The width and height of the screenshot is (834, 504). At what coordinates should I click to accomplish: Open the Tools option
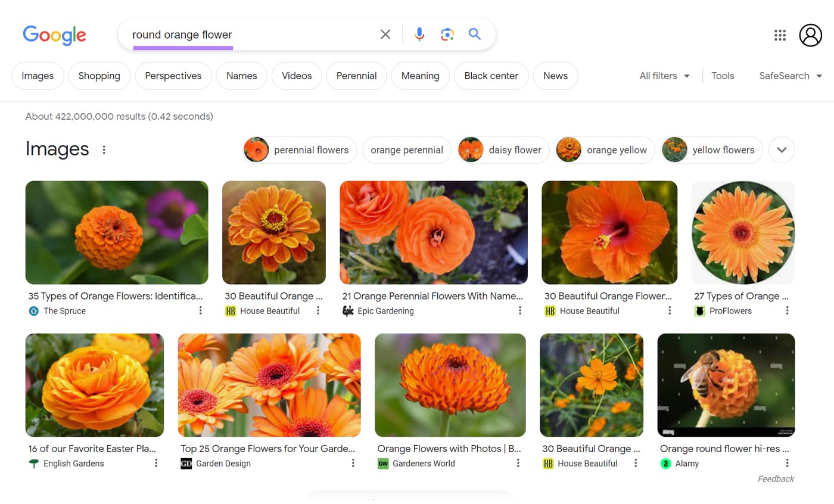tap(723, 76)
